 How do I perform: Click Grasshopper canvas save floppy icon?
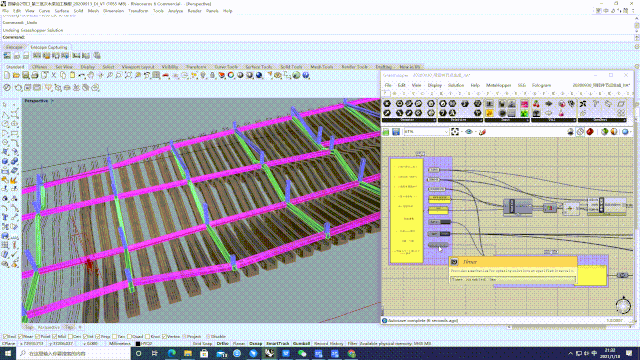coord(396,132)
